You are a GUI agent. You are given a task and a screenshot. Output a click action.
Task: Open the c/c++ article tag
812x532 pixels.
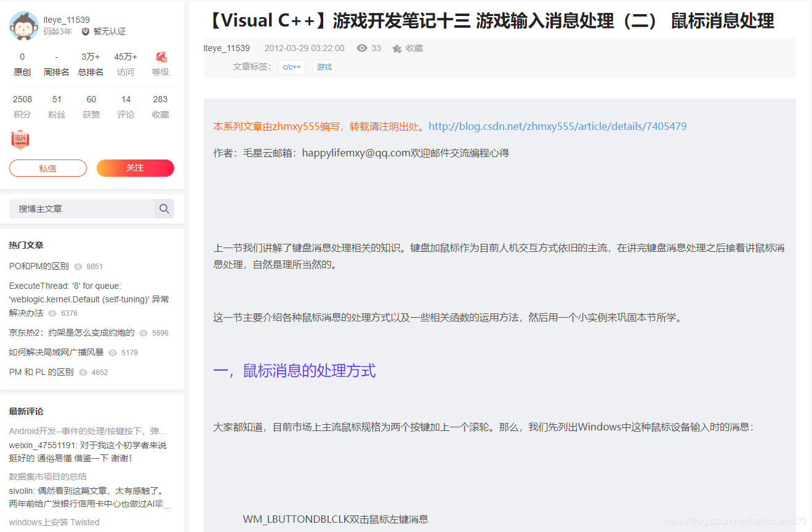point(292,67)
